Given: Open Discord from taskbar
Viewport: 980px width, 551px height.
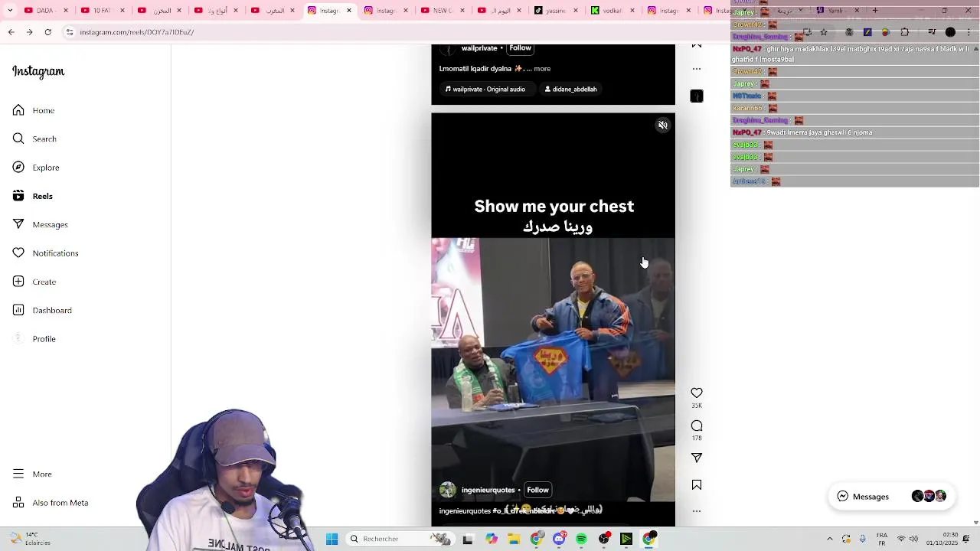Looking at the screenshot, I should [559, 539].
